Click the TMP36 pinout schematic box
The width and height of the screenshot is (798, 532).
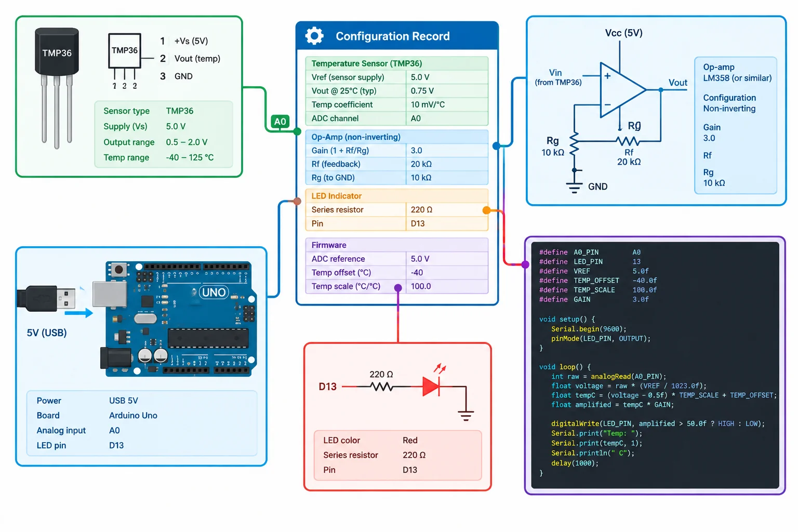125,51
